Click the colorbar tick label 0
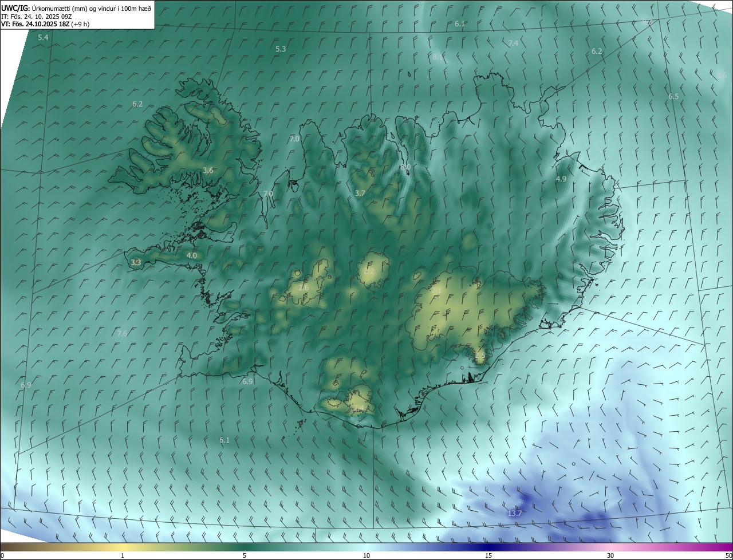Screen dimensions: 733x560 click(2, 555)
